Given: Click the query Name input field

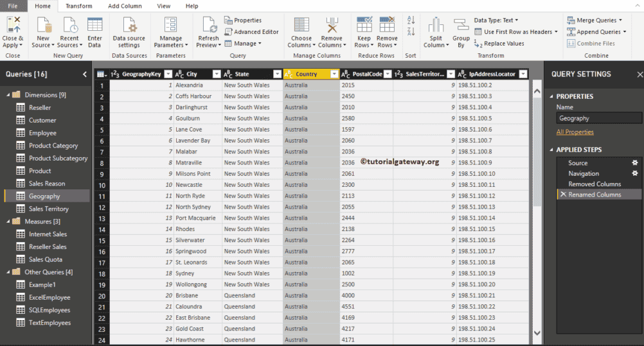Looking at the screenshot, I should tap(599, 118).
